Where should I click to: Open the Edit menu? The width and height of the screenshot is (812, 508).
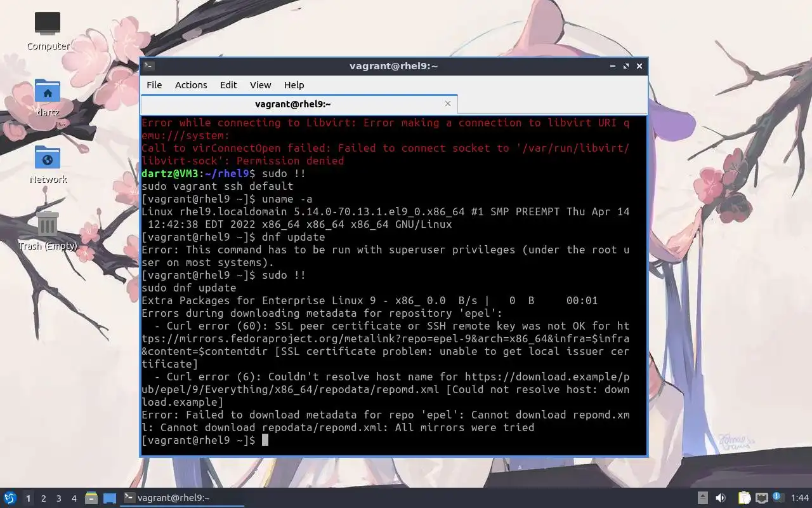[x=228, y=85]
